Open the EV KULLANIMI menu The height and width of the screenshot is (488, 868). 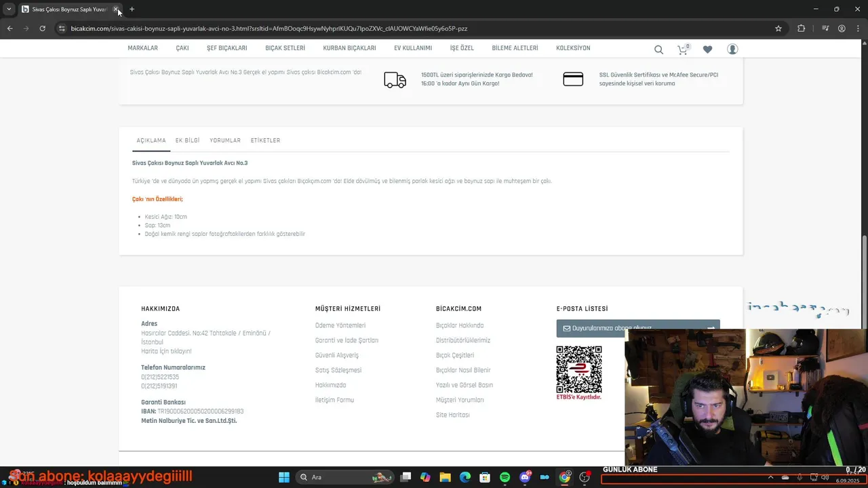click(413, 48)
